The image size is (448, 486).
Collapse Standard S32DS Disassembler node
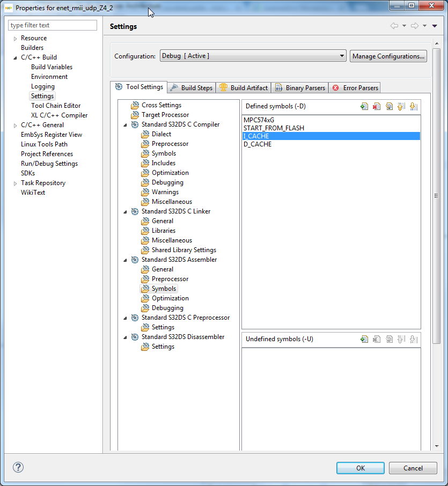tap(125, 337)
